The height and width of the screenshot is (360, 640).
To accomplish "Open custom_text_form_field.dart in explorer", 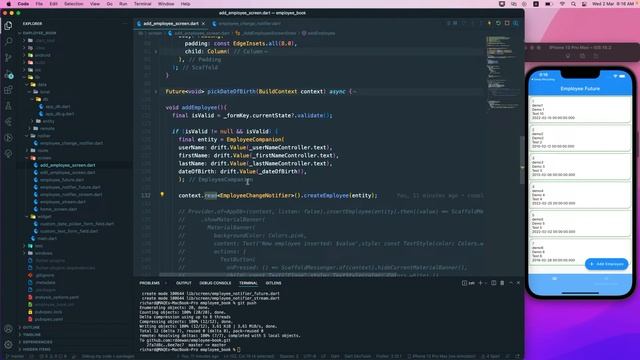I will pos(69,231).
